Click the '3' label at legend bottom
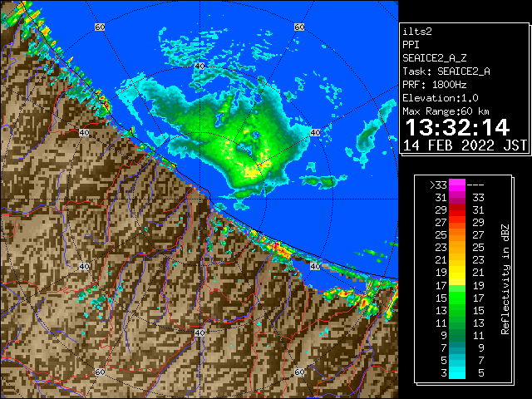Screen dimensions: 532x399 click(444, 373)
